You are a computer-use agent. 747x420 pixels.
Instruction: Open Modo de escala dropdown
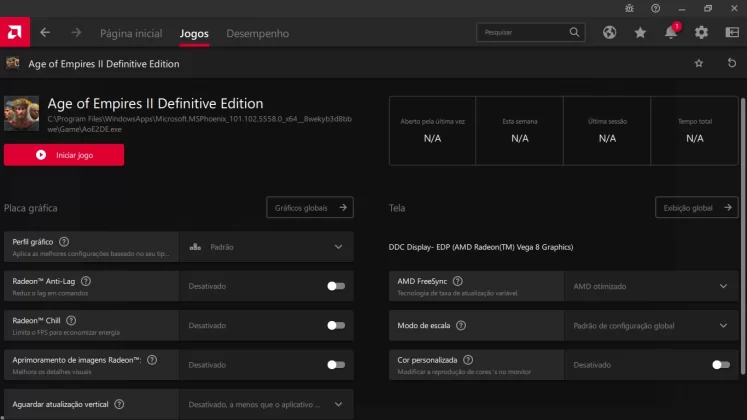point(651,326)
